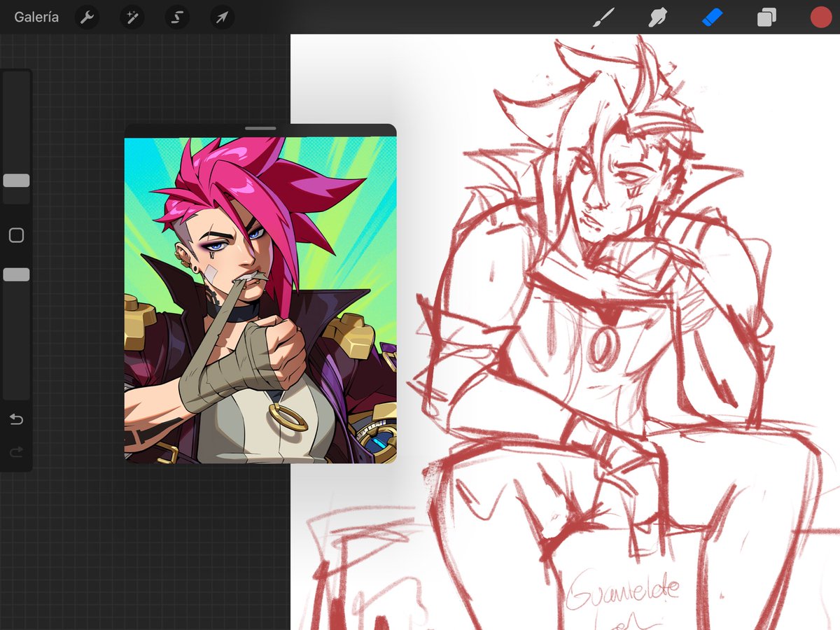Image resolution: width=840 pixels, height=630 pixels.
Task: Select the Smudge tool
Action: coord(657,17)
